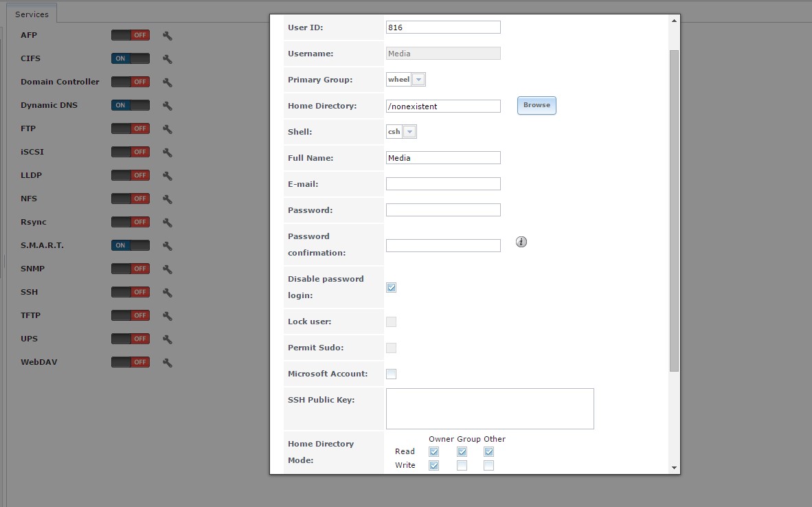Open AFP service settings wrench

(167, 36)
